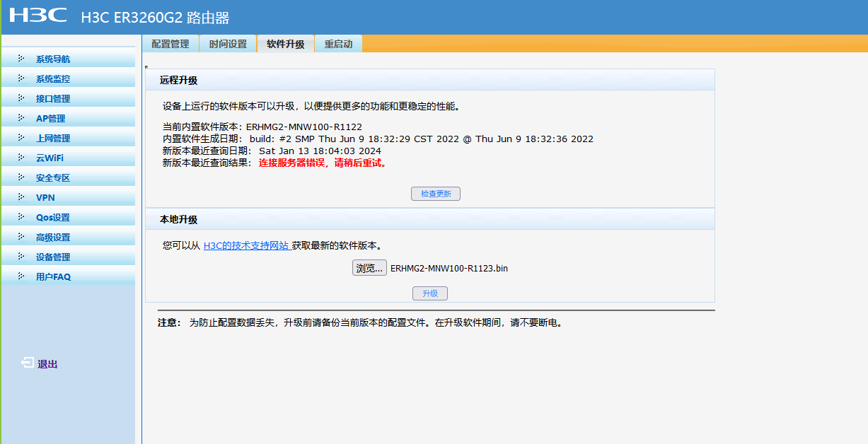Click the arrow icon beside 安全专区

point(21,177)
